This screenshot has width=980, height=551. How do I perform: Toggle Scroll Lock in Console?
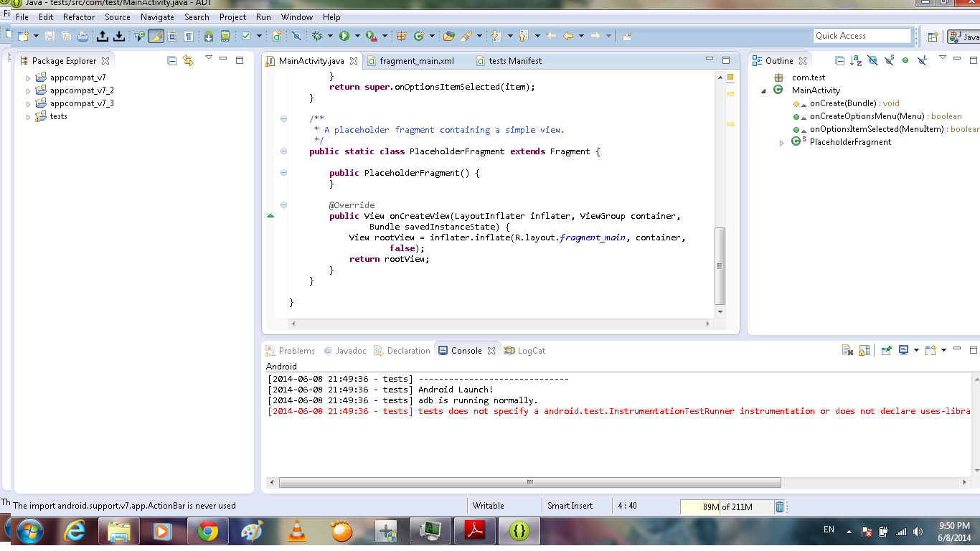864,351
